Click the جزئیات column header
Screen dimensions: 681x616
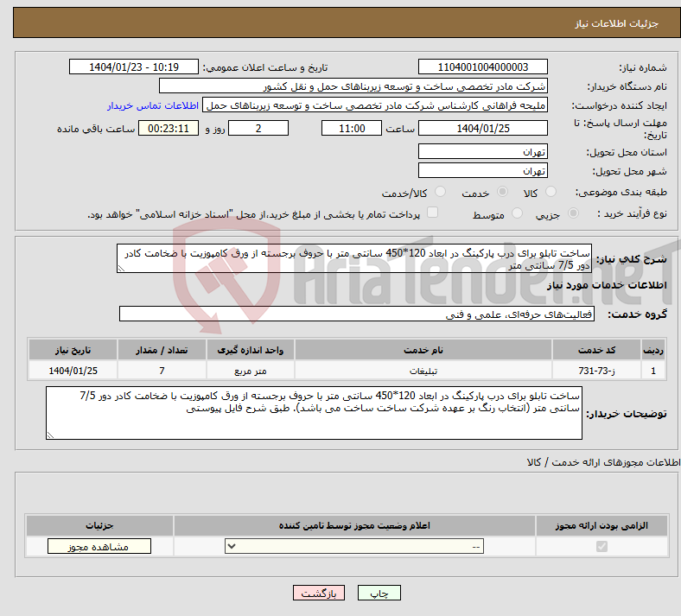pyautogui.click(x=99, y=525)
